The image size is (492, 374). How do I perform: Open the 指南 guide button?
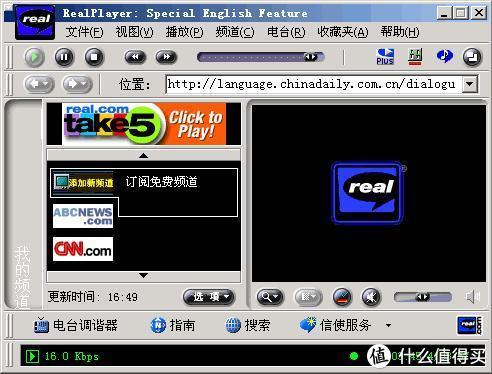[173, 325]
